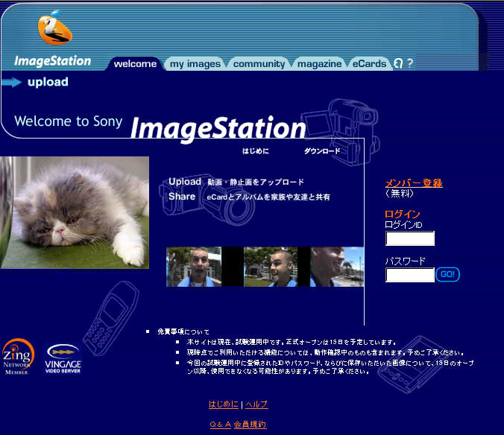Click the eCardとアルバム share description text
Screen dimensions: 504x435
pos(268,197)
